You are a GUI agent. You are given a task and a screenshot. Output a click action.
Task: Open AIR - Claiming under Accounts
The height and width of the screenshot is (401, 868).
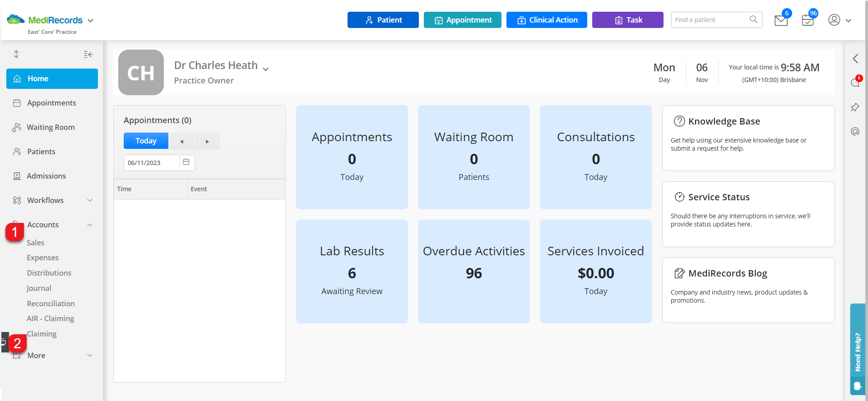click(x=50, y=318)
